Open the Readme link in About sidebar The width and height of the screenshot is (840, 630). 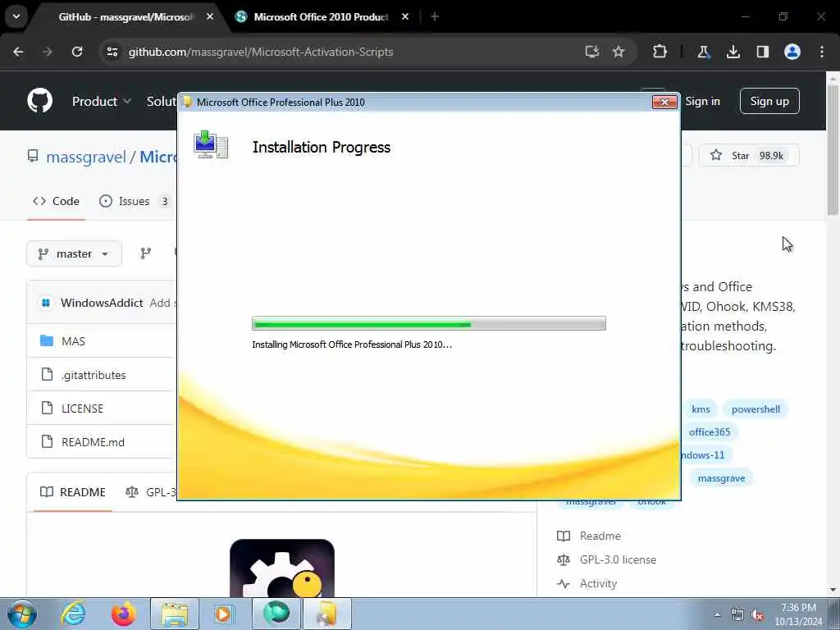point(600,536)
